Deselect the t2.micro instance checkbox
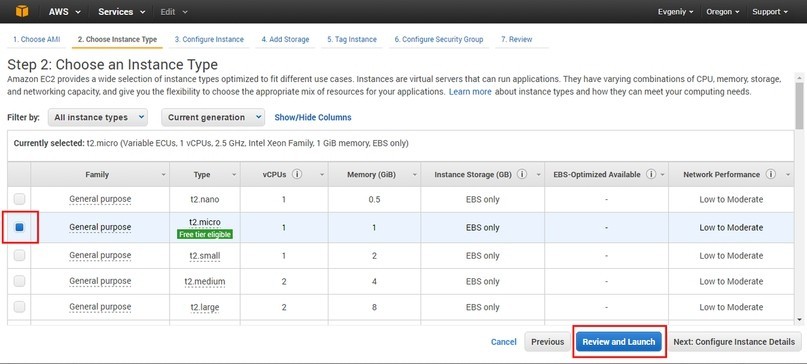This screenshot has height=364, width=807. [20, 227]
